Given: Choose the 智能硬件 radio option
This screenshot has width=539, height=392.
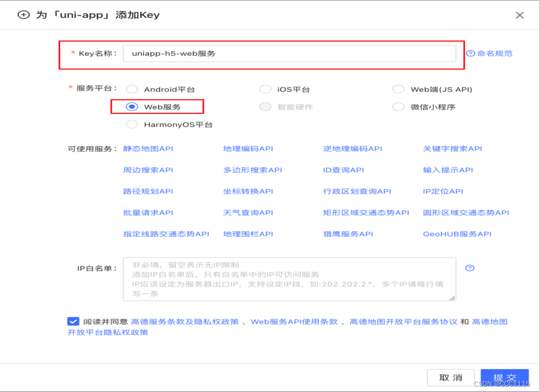Looking at the screenshot, I should pos(265,107).
